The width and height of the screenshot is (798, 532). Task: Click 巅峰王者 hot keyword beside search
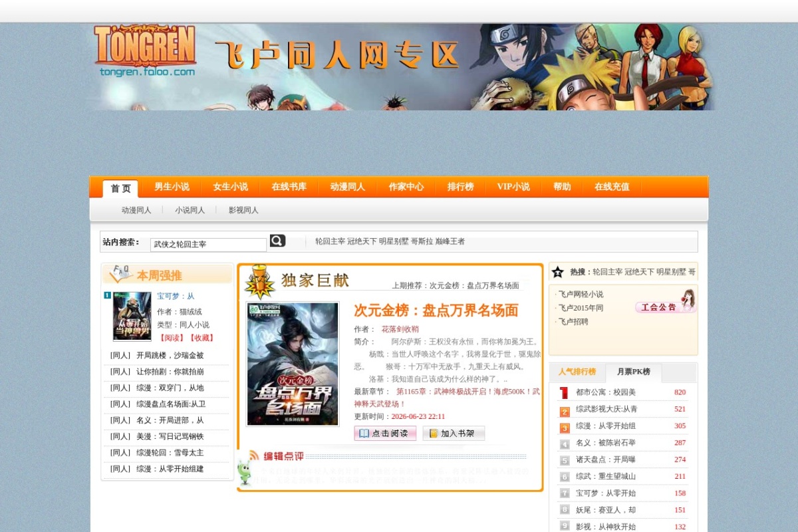(x=450, y=241)
